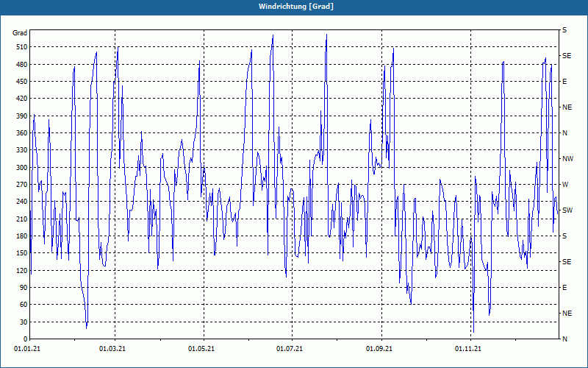Click the 270 value on the left axis
588x368 pixels.
click(22, 185)
